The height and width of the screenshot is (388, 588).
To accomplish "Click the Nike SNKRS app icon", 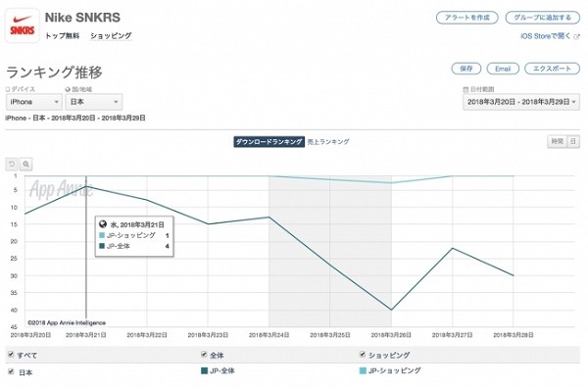I will coord(23,25).
